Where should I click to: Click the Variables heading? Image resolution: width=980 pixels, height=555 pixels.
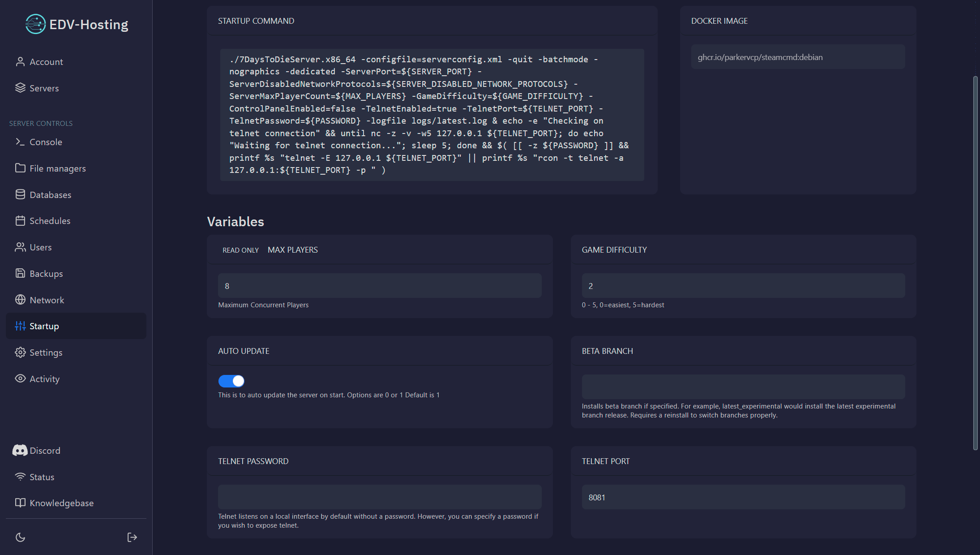[x=235, y=222]
